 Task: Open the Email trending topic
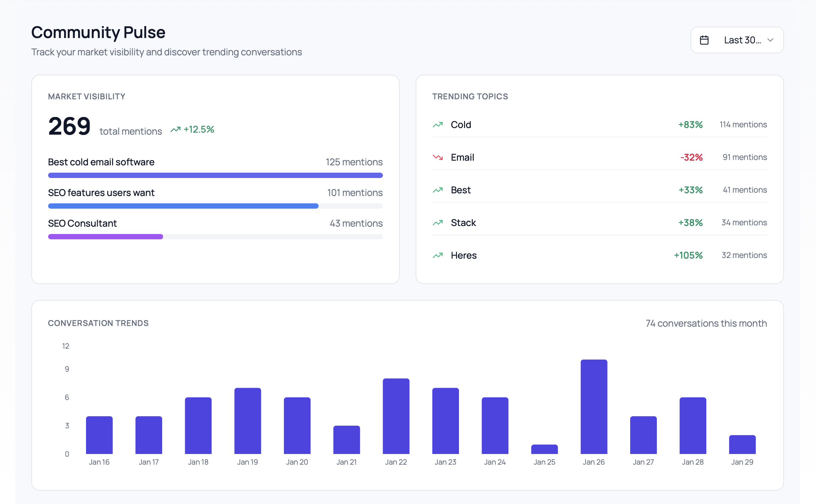tap(599, 157)
